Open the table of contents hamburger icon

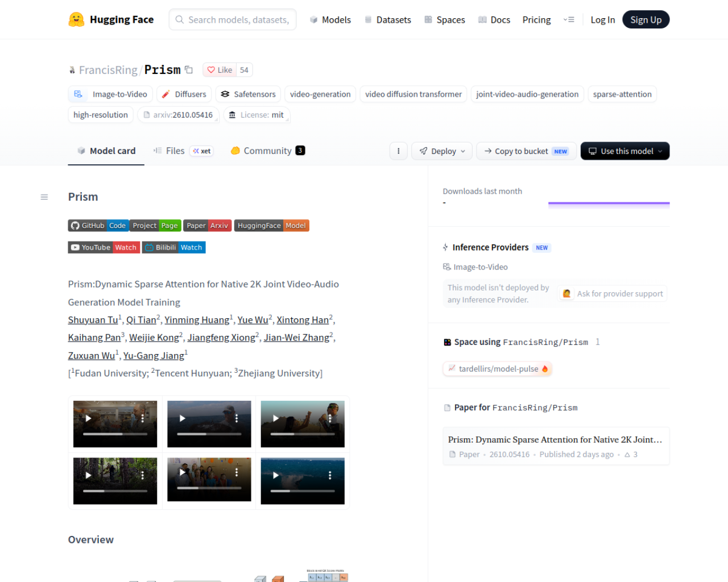click(x=44, y=197)
